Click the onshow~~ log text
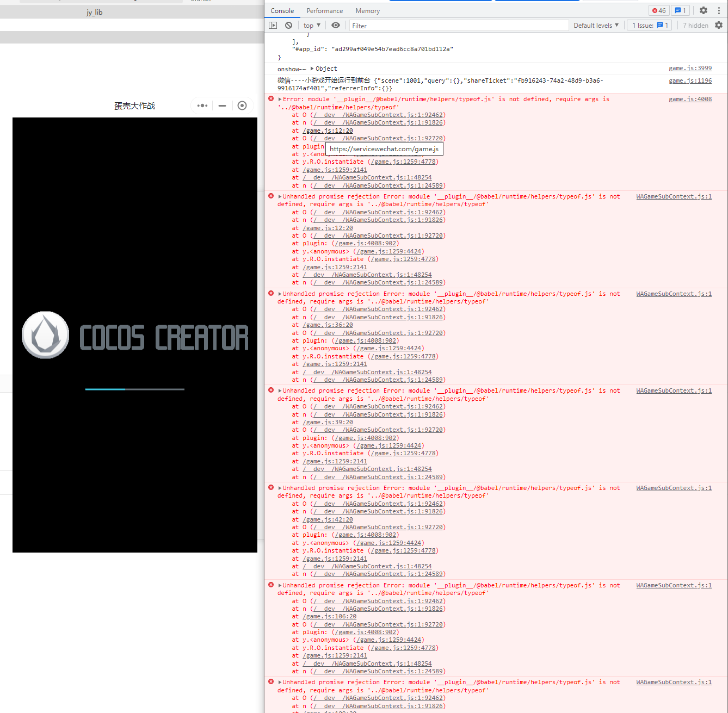728x713 pixels. pyautogui.click(x=292, y=69)
